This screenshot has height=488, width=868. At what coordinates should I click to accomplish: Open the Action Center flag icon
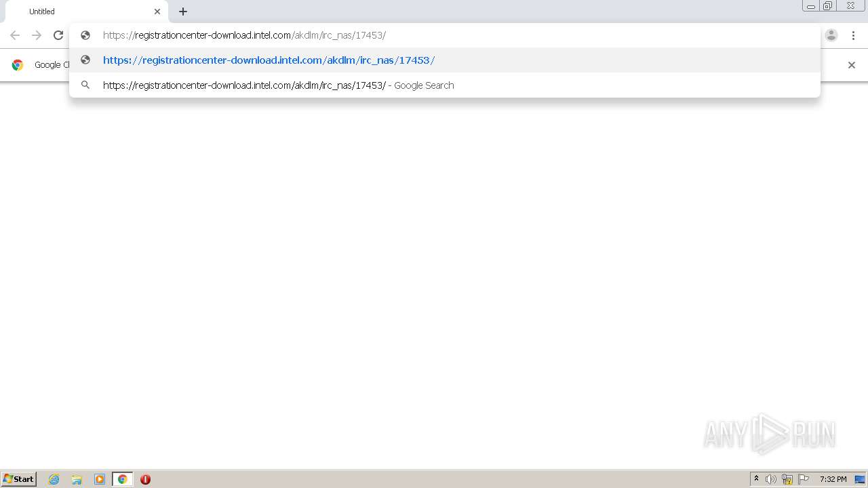point(804,479)
